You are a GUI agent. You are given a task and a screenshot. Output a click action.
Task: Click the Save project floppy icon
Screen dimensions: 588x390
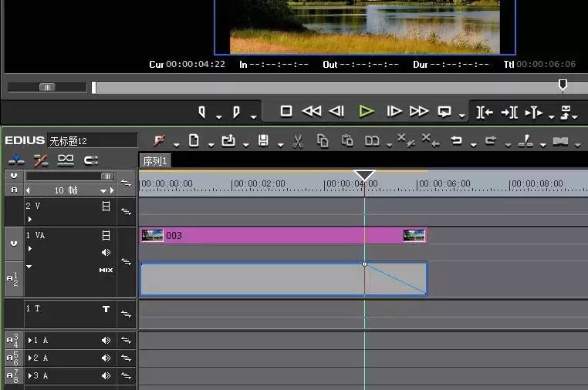263,141
